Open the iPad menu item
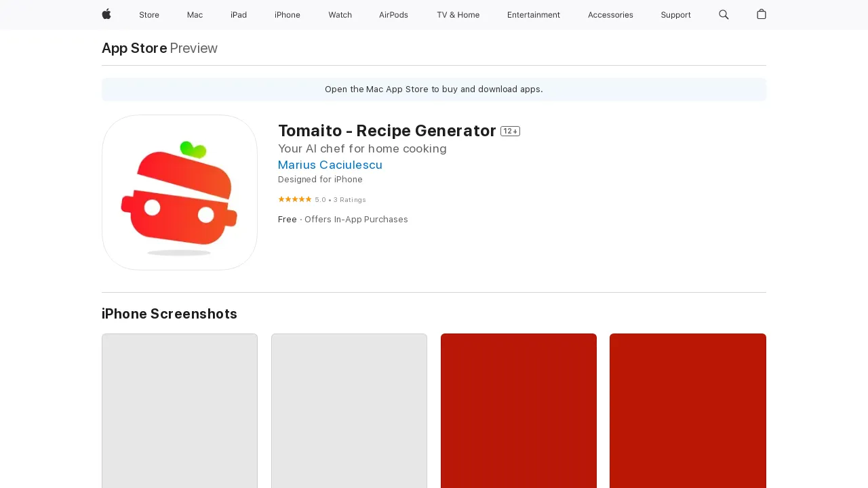 [239, 15]
